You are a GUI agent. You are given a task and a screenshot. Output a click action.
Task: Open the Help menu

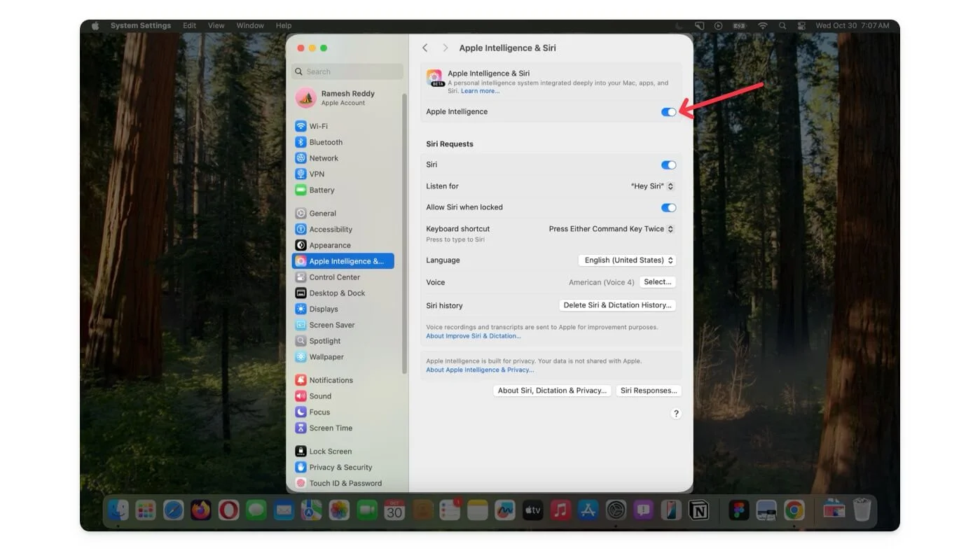pos(284,26)
